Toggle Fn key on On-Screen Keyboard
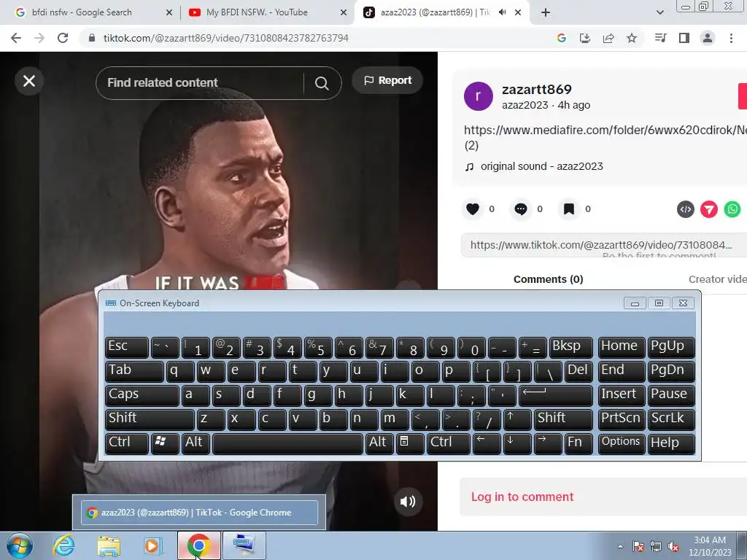The width and height of the screenshot is (747, 560). click(578, 443)
